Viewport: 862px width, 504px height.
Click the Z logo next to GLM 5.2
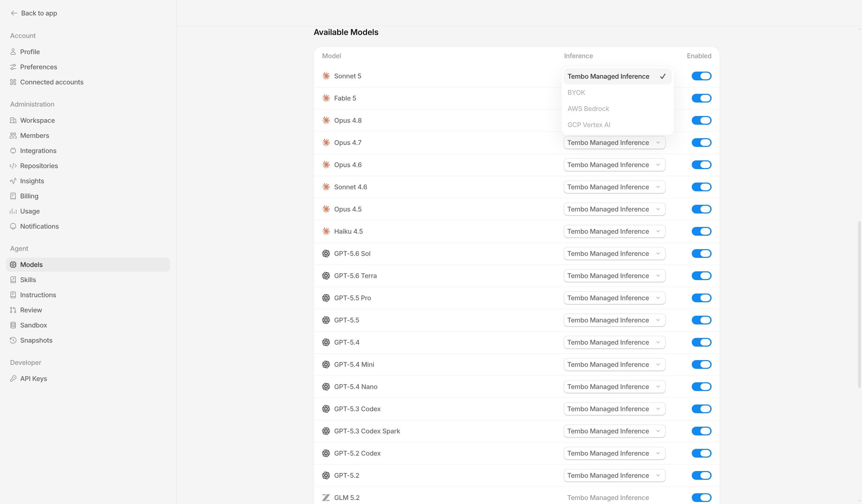(x=326, y=498)
